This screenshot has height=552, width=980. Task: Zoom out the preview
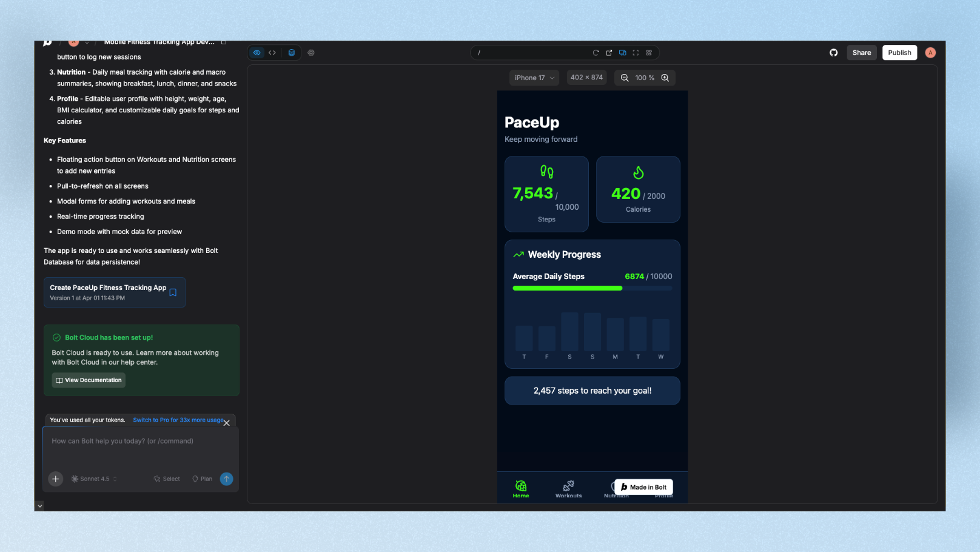coord(625,78)
